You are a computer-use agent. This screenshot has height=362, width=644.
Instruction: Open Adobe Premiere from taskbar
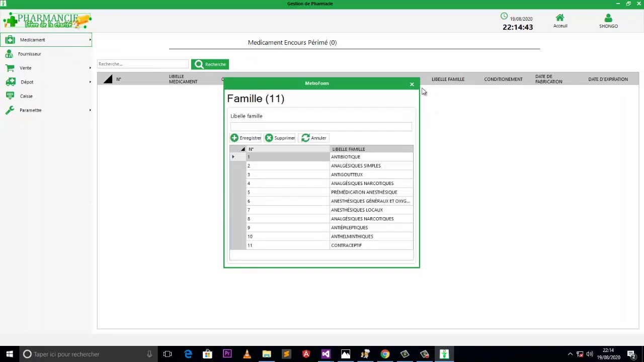click(x=227, y=354)
